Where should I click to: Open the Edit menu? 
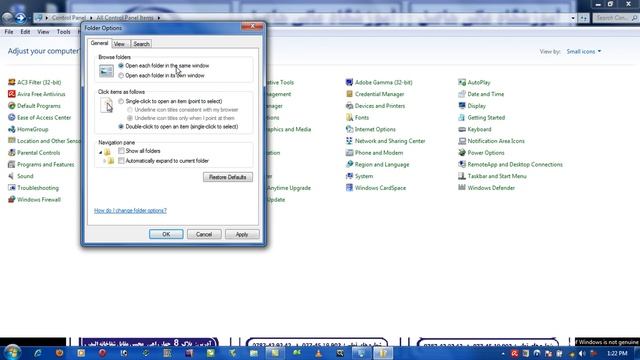coord(25,32)
